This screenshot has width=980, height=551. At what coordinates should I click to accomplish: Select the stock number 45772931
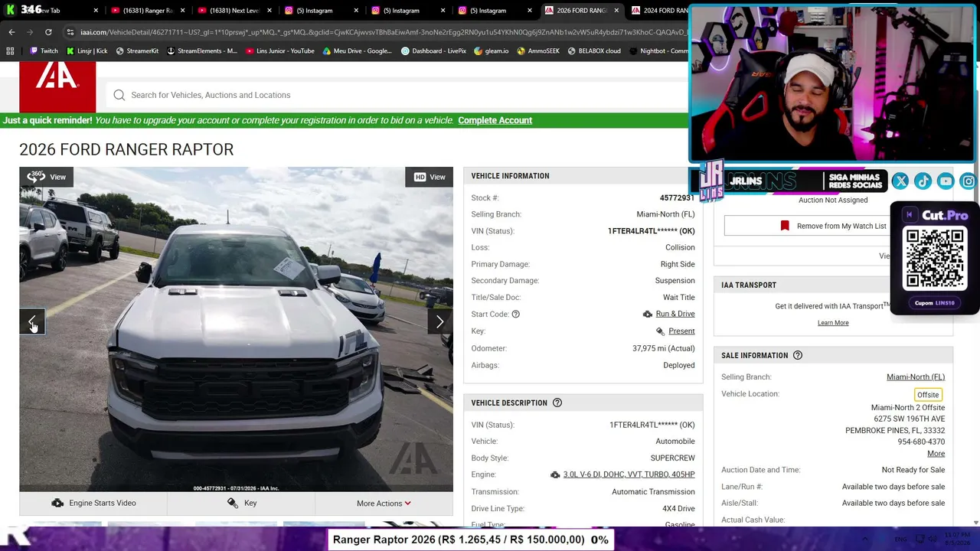[x=677, y=198]
